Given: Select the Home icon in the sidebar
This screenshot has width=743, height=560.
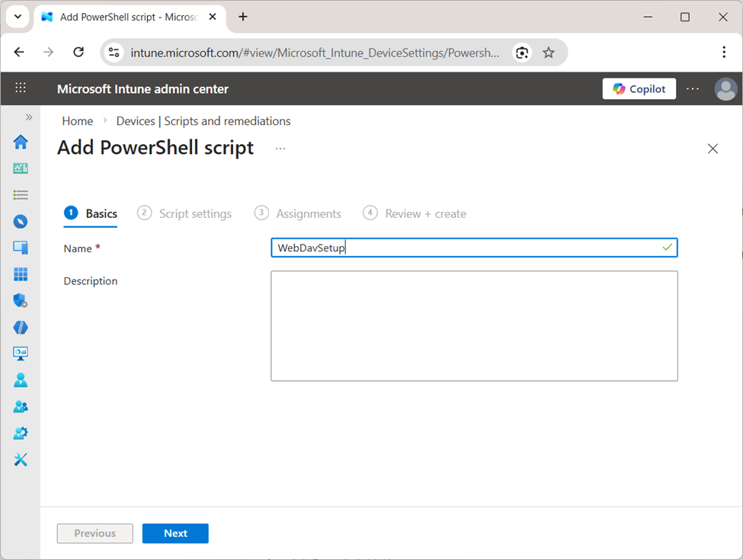Looking at the screenshot, I should (21, 142).
